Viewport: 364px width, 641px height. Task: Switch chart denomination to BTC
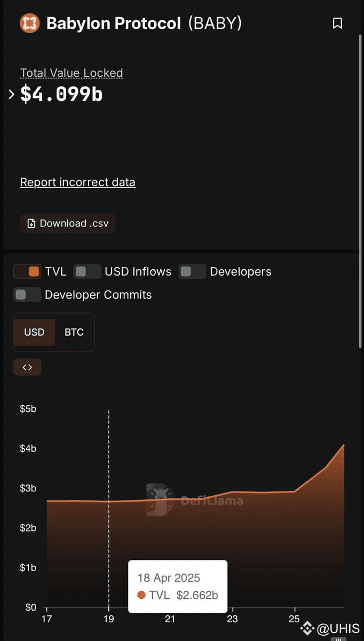74,332
